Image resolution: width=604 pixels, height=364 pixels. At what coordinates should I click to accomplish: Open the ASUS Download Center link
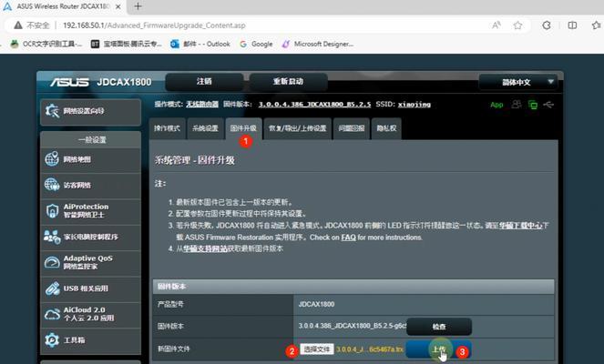pos(521,226)
